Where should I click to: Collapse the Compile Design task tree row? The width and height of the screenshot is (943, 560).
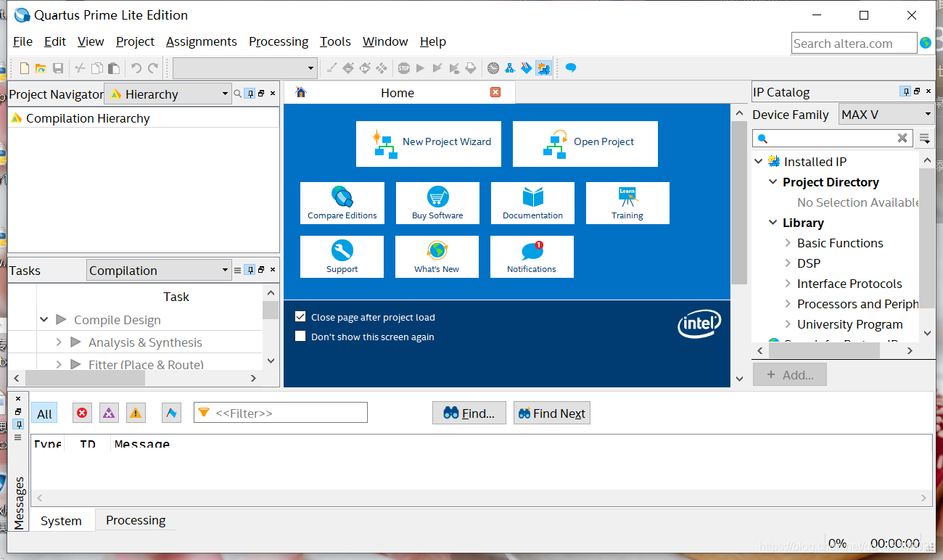coord(44,320)
